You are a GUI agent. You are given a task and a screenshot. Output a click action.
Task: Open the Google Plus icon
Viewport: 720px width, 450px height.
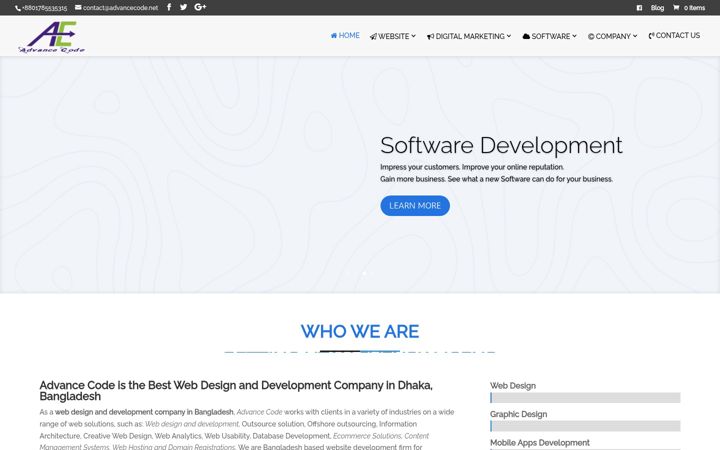click(200, 7)
